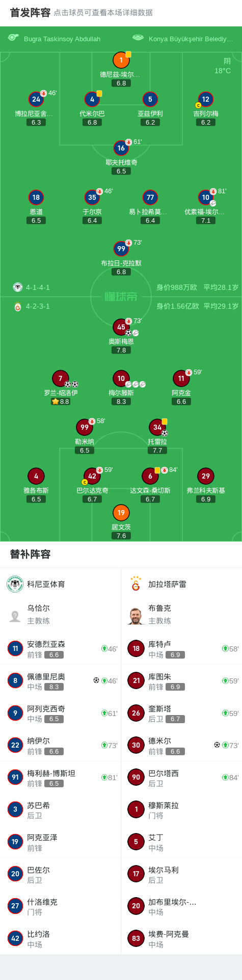Tap the stadium icon beside Konya Büyükşehir
The height and width of the screenshot is (980, 242).
(138, 38)
